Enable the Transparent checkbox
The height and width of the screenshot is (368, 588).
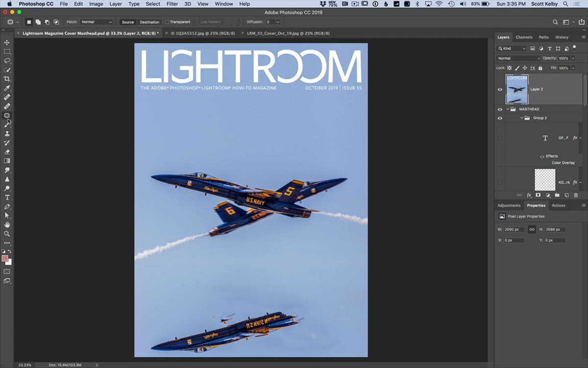pos(167,22)
